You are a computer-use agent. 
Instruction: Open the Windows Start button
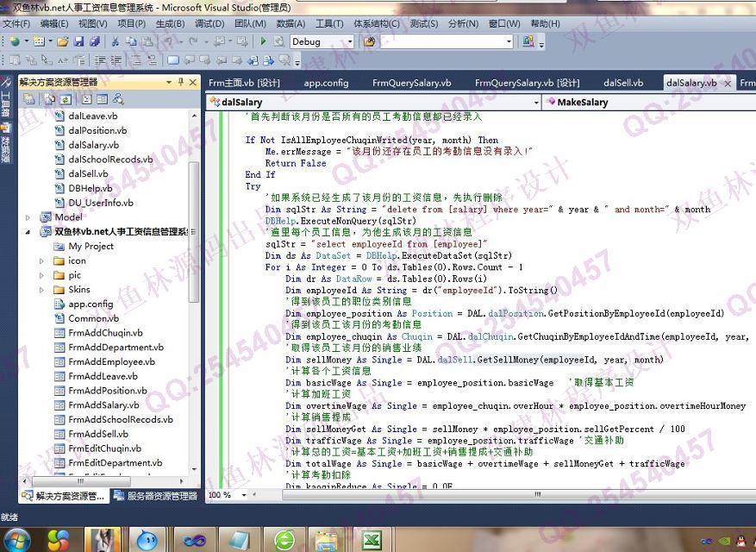click(18, 539)
